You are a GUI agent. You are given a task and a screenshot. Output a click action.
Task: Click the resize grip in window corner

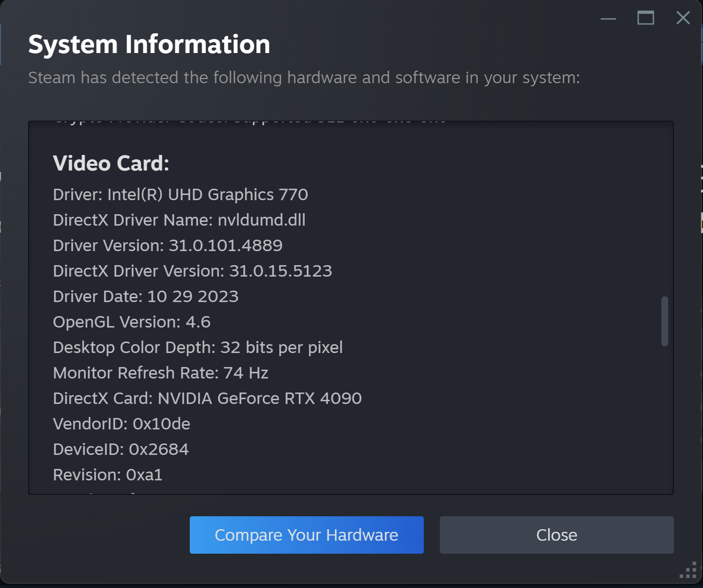coord(688,570)
